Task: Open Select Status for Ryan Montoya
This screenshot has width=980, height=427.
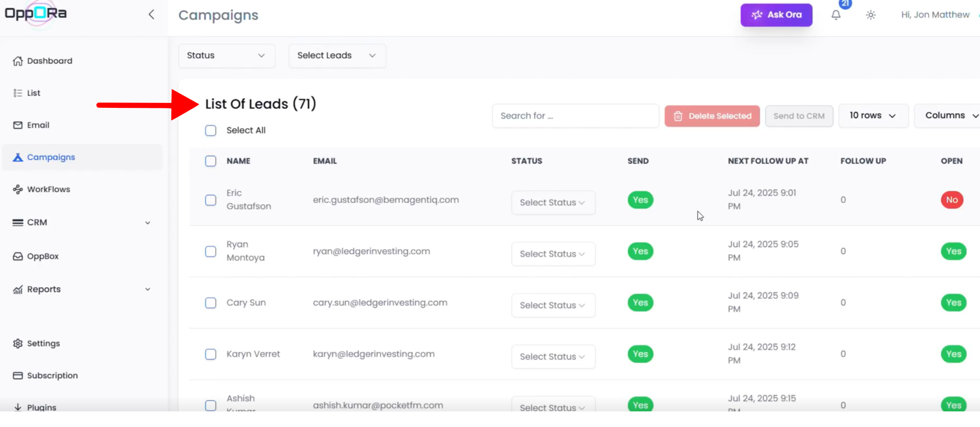Action: (x=553, y=254)
